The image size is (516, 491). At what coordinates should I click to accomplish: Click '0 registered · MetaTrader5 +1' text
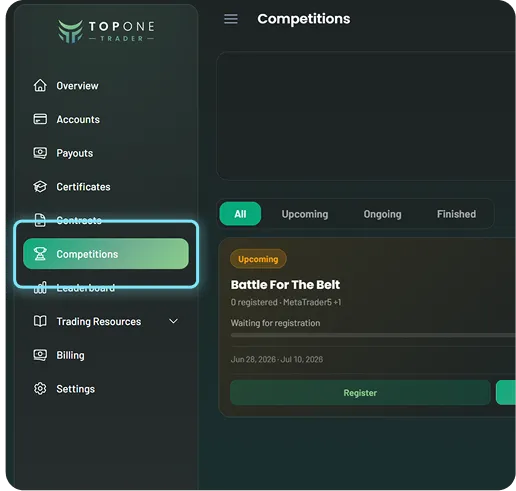pos(286,302)
